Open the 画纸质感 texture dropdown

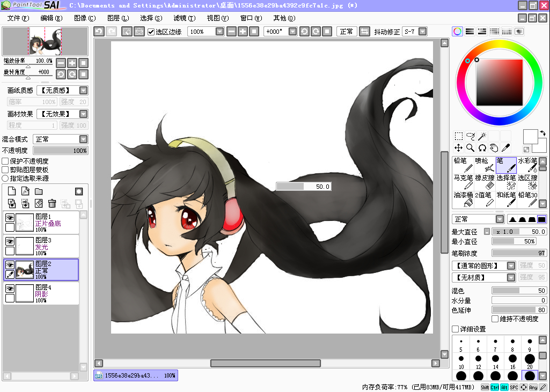(x=83, y=91)
